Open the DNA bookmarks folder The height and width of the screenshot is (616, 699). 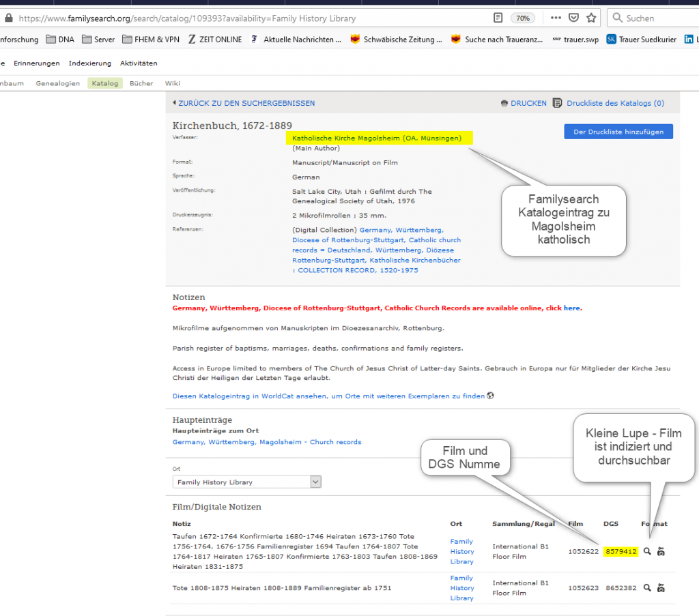pos(60,39)
